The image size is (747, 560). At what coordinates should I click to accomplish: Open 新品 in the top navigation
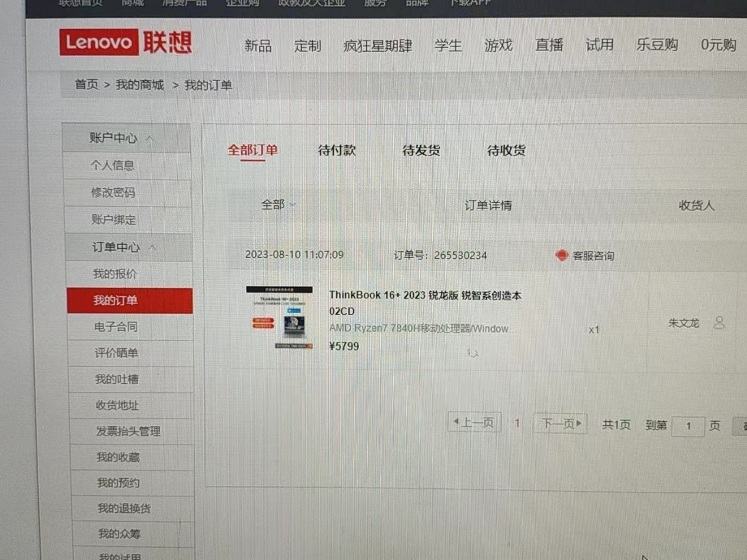click(x=258, y=45)
